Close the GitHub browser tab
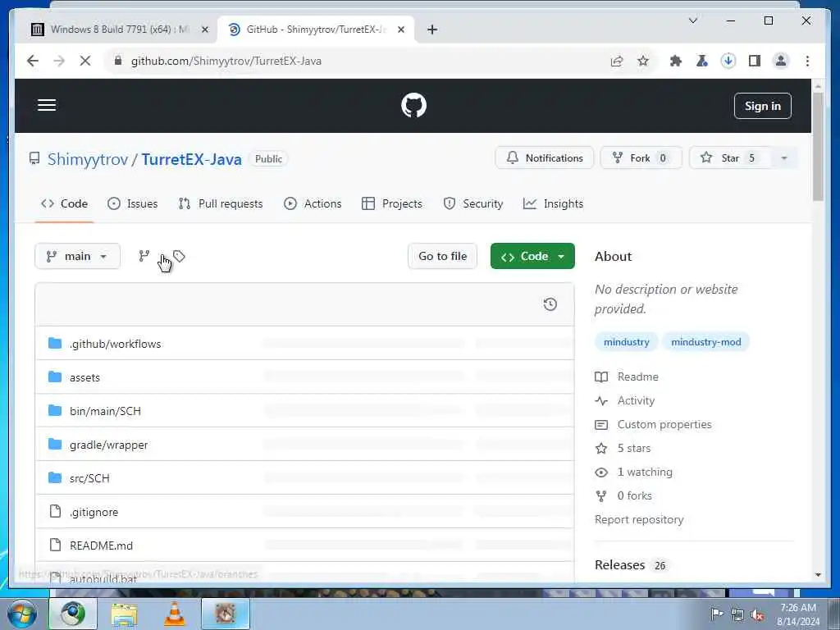Viewport: 840px width, 630px height. (x=400, y=30)
